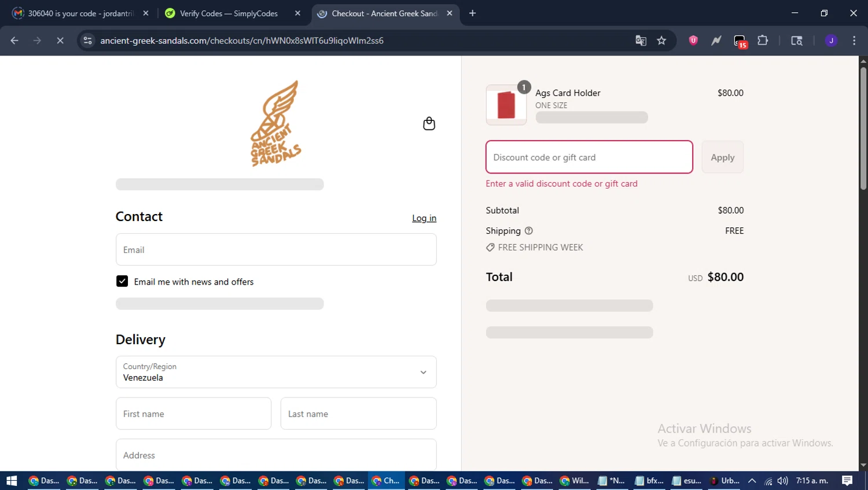Click the translate page icon
Screen dimensions: 868x490
coord(641,40)
